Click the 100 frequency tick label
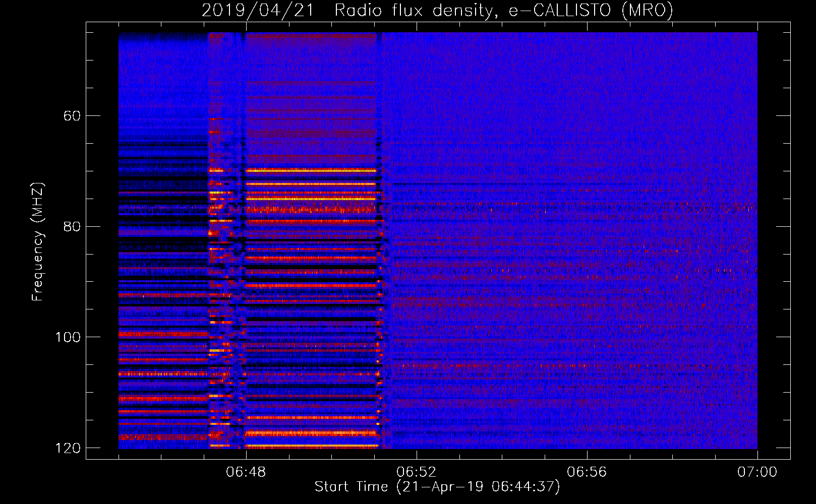This screenshot has height=504, width=816. [68, 337]
